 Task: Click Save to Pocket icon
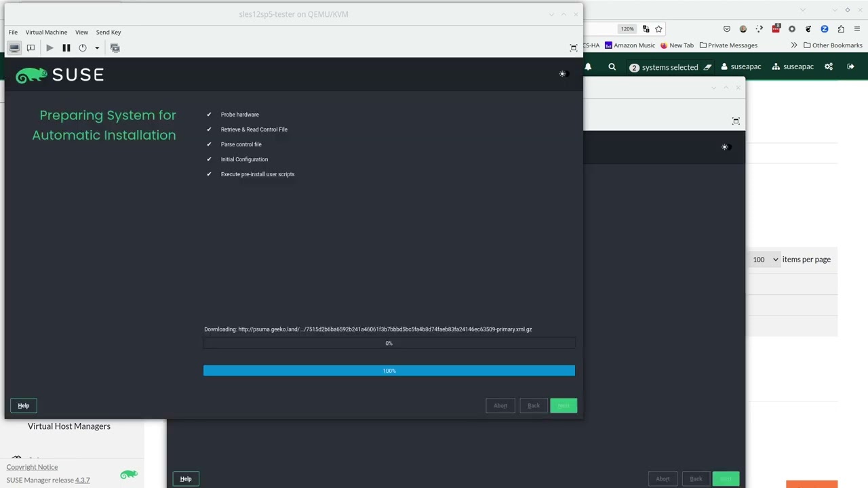(727, 29)
